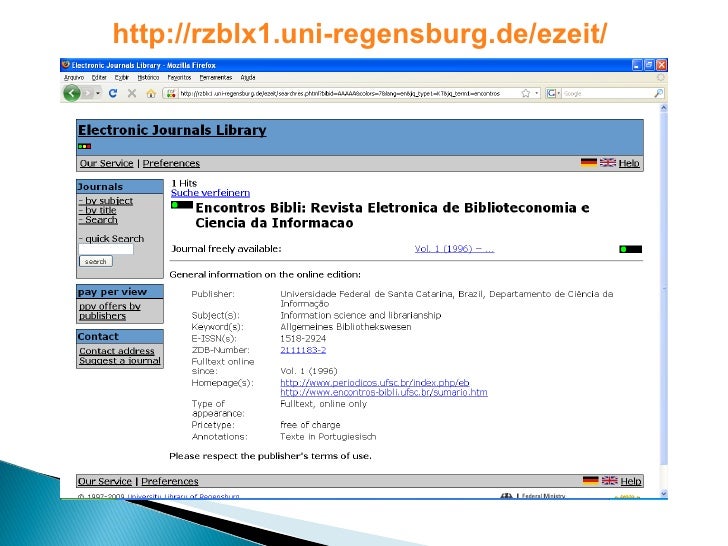
Task: Open the Histórico menu
Action: [148, 78]
